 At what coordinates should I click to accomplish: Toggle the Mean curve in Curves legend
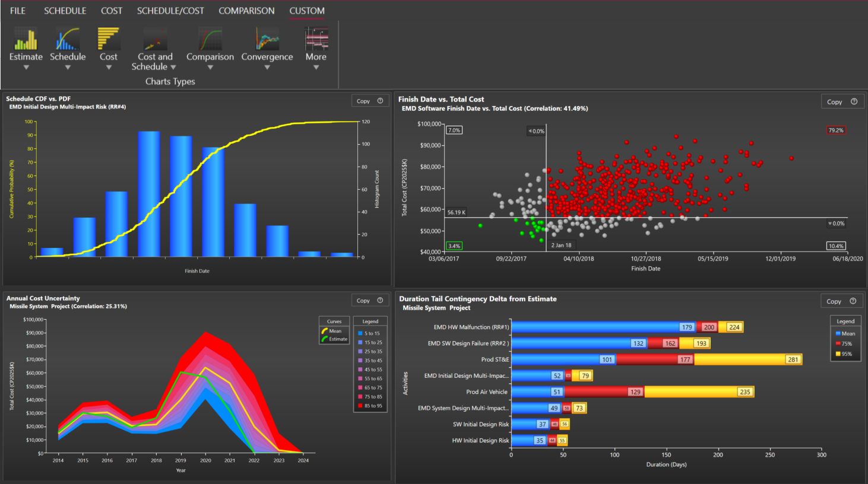(x=334, y=331)
